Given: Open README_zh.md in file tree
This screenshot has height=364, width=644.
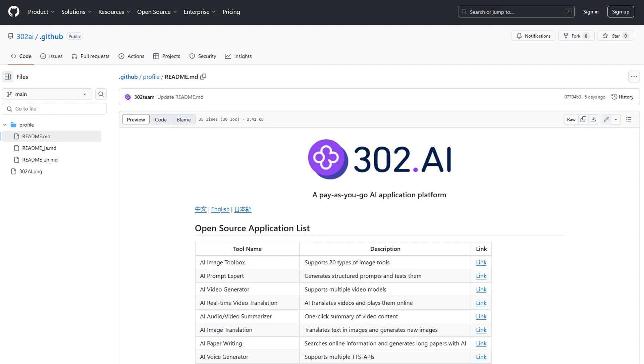Looking at the screenshot, I should 40,160.
